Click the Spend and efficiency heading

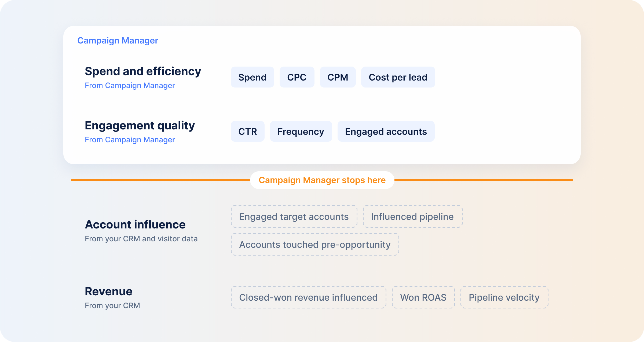click(x=143, y=71)
